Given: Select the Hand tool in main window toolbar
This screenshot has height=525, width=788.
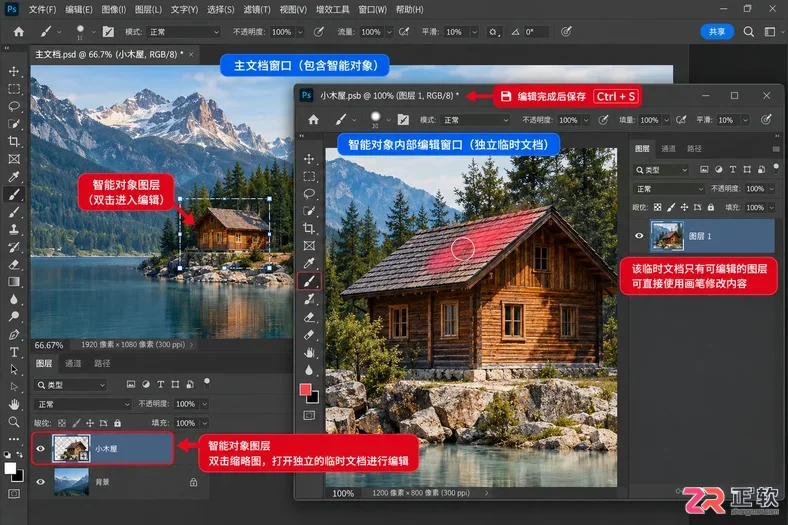Looking at the screenshot, I should point(14,404).
